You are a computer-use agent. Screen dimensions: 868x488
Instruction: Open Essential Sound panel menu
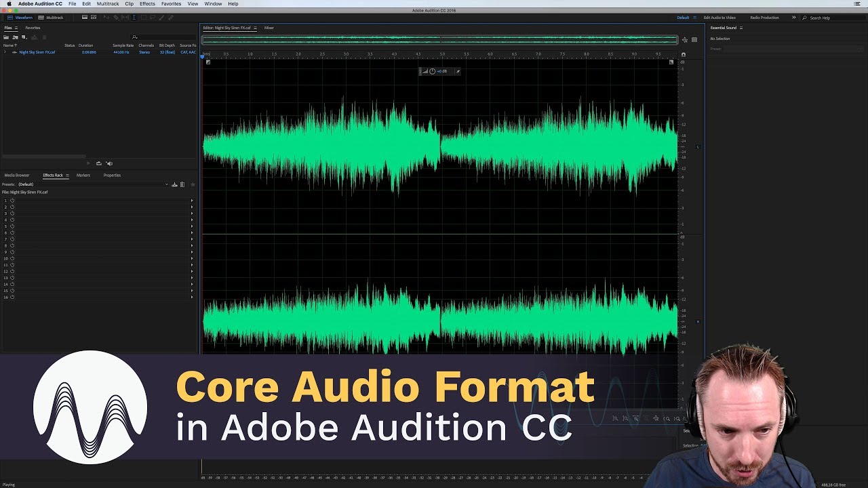click(741, 28)
